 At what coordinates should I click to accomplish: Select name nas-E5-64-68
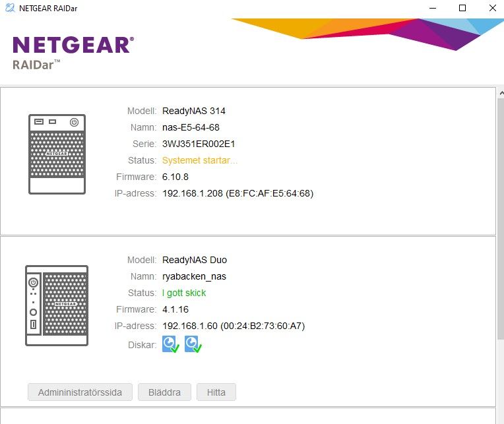click(191, 127)
